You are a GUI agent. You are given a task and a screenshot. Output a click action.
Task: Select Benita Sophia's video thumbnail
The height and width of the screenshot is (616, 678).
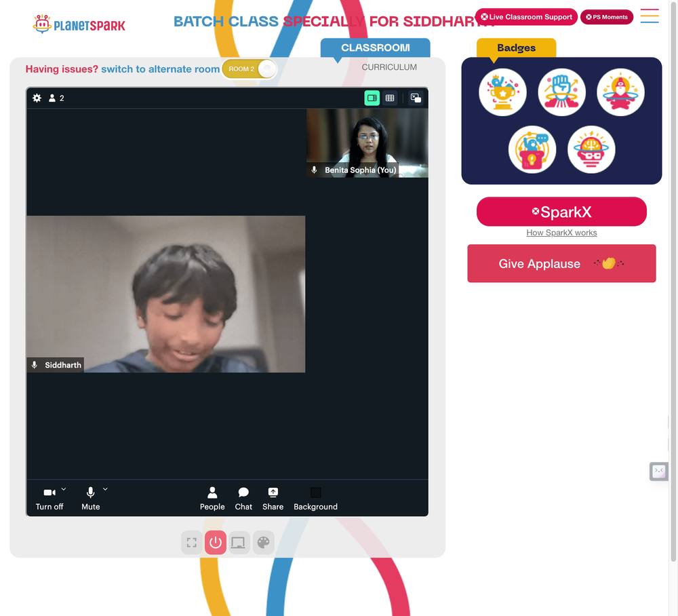pyautogui.click(x=367, y=143)
